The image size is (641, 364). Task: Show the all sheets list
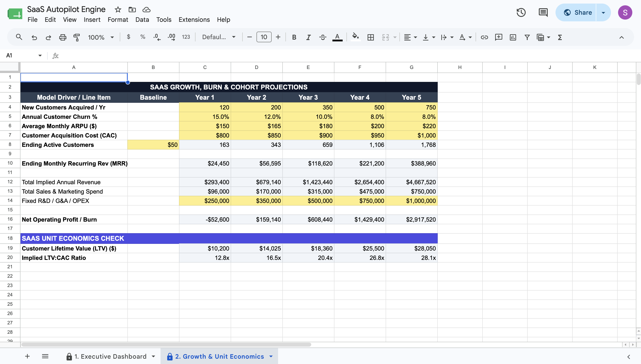point(45,356)
